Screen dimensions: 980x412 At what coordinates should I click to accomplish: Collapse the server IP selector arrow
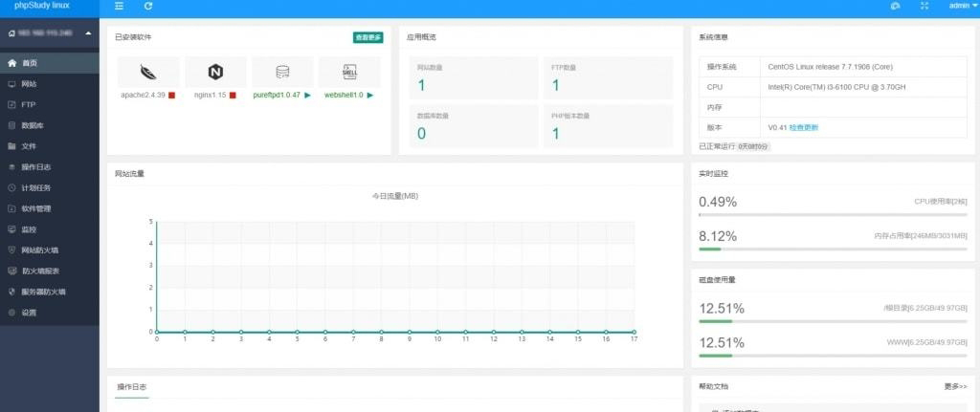point(88,34)
